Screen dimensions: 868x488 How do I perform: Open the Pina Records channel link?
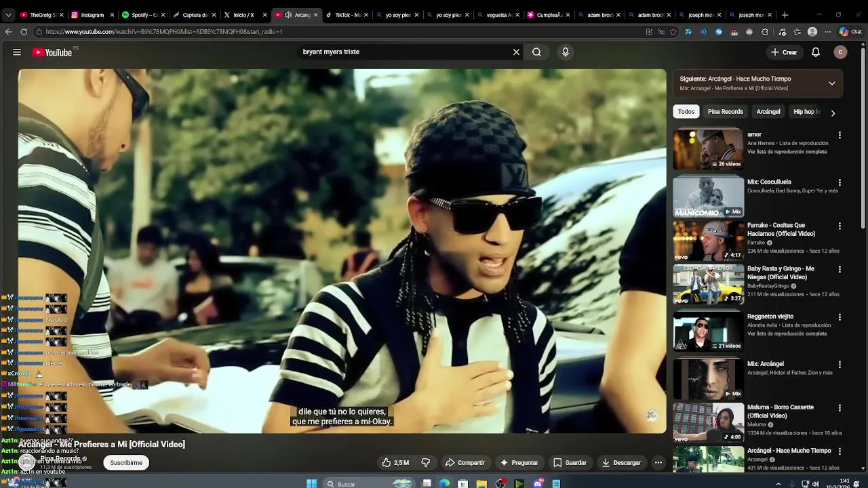coord(60,459)
